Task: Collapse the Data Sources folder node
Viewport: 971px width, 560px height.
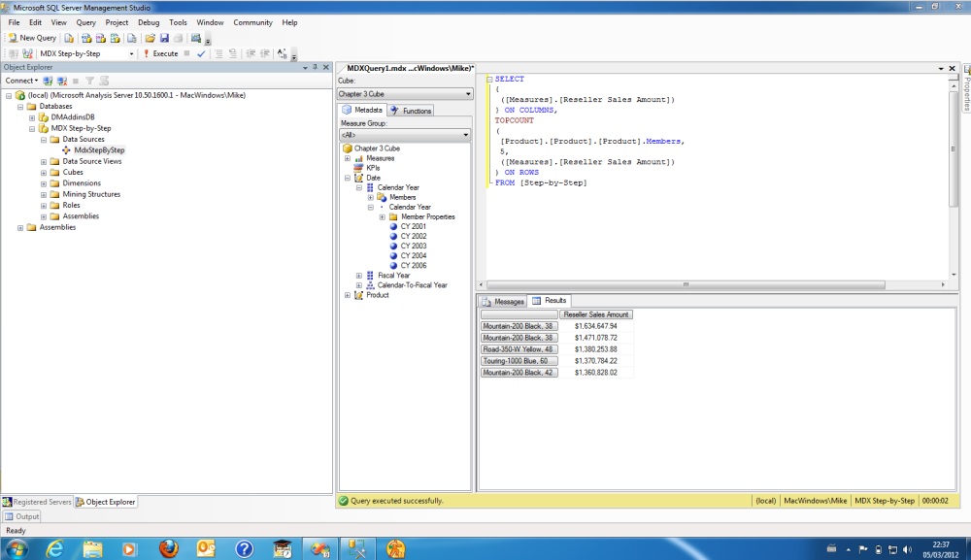Action: tap(44, 139)
